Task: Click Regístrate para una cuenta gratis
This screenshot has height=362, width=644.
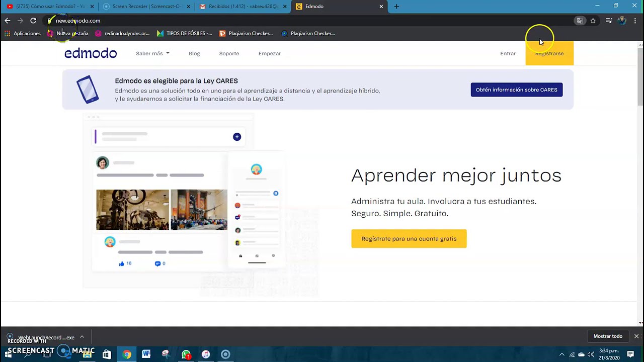Action: coord(409,239)
